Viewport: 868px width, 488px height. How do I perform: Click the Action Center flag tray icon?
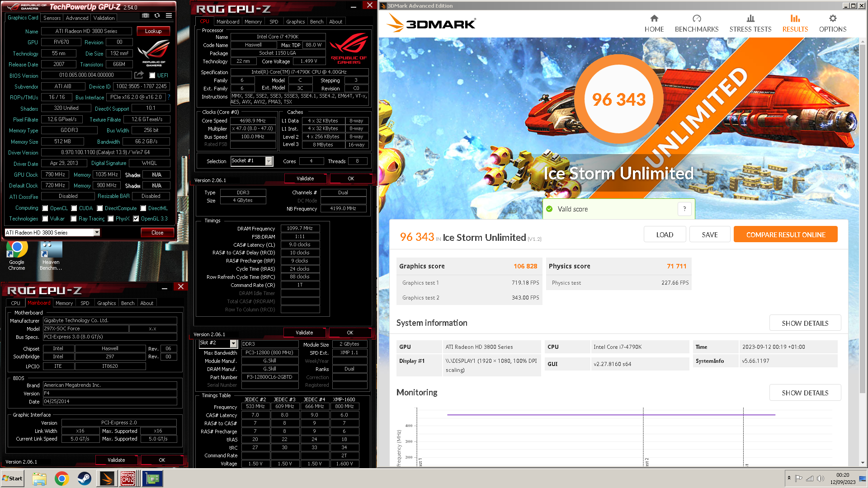pyautogui.click(x=799, y=478)
